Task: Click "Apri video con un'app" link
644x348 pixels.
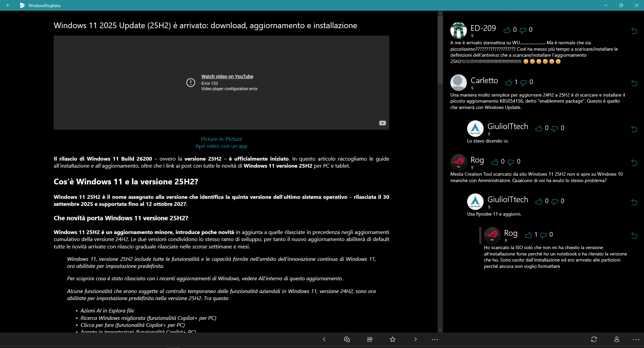Action: pos(221,146)
